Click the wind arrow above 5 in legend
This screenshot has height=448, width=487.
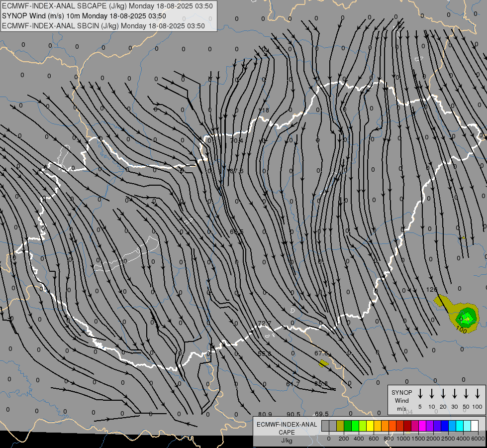tap(420, 393)
